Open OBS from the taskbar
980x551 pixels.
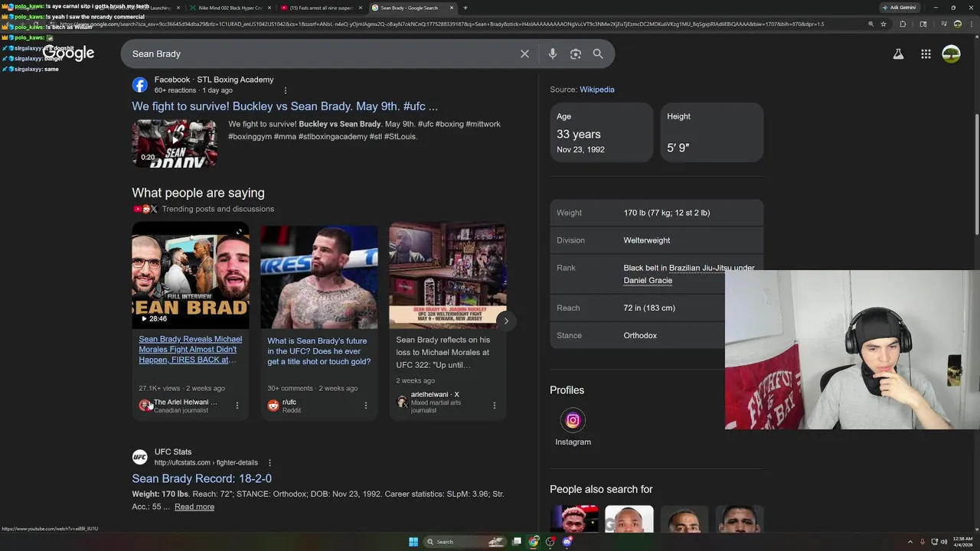[550, 542]
